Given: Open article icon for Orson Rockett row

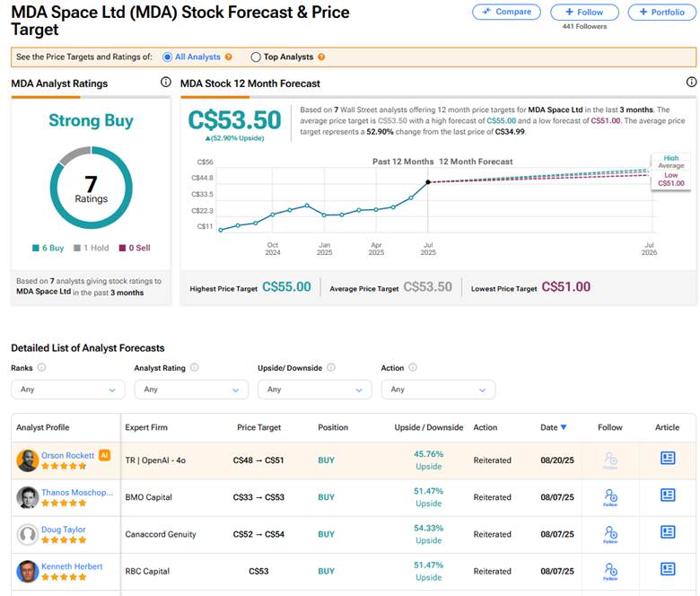Looking at the screenshot, I should point(667,459).
